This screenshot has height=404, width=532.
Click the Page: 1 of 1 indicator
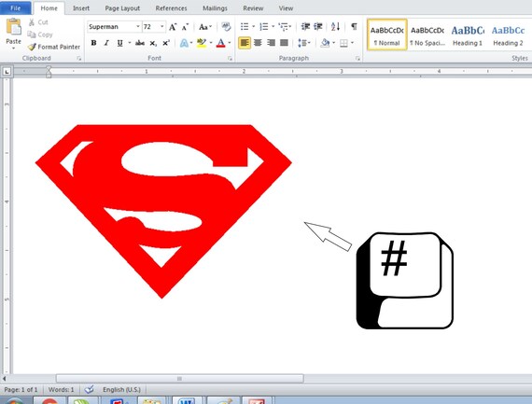click(x=21, y=389)
